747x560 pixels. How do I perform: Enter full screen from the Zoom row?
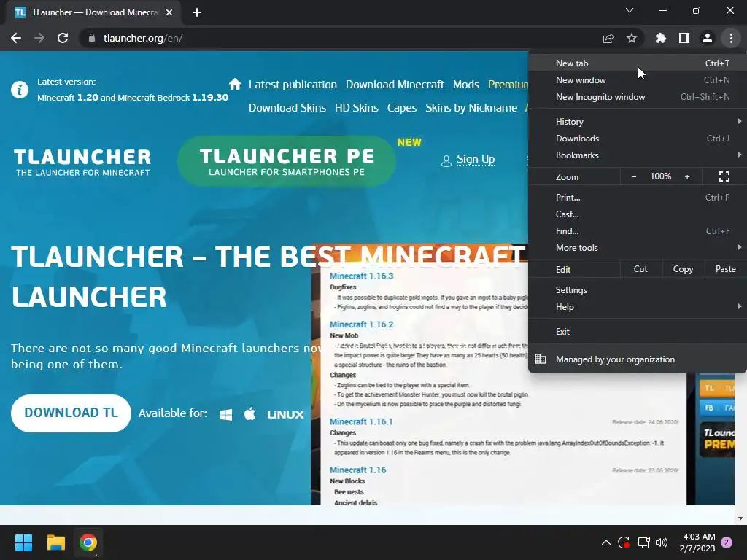click(724, 176)
